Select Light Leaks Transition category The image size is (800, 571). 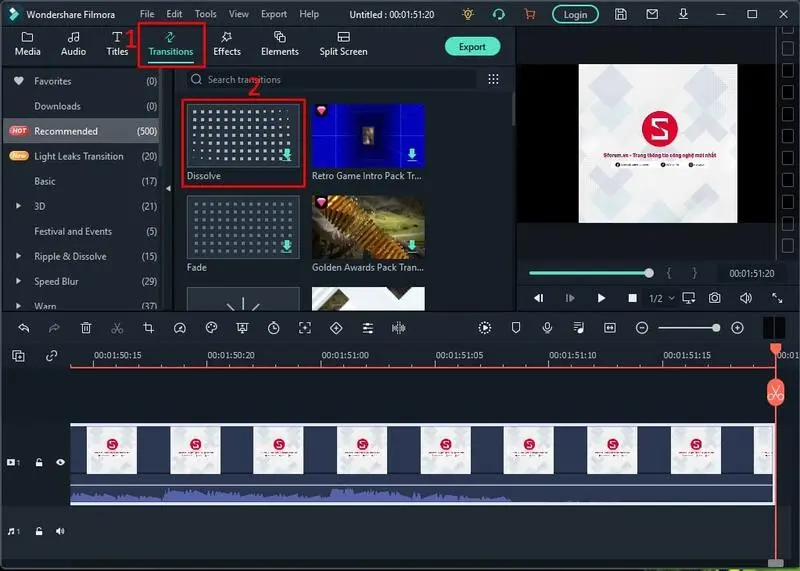tap(82, 156)
